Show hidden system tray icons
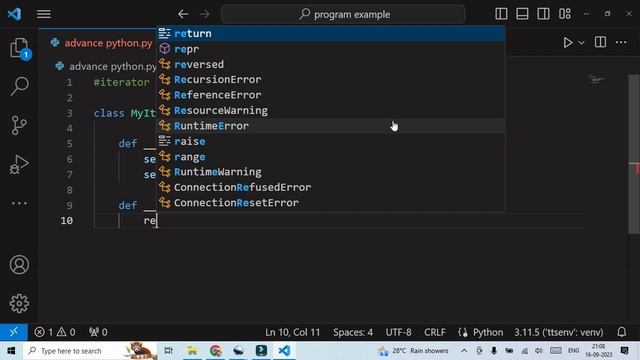Image resolution: width=640 pixels, height=360 pixels. point(464,351)
